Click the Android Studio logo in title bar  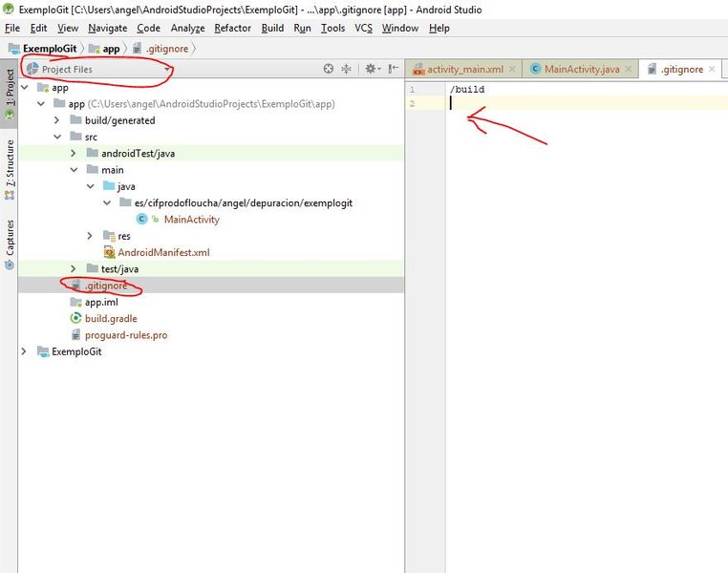9,9
